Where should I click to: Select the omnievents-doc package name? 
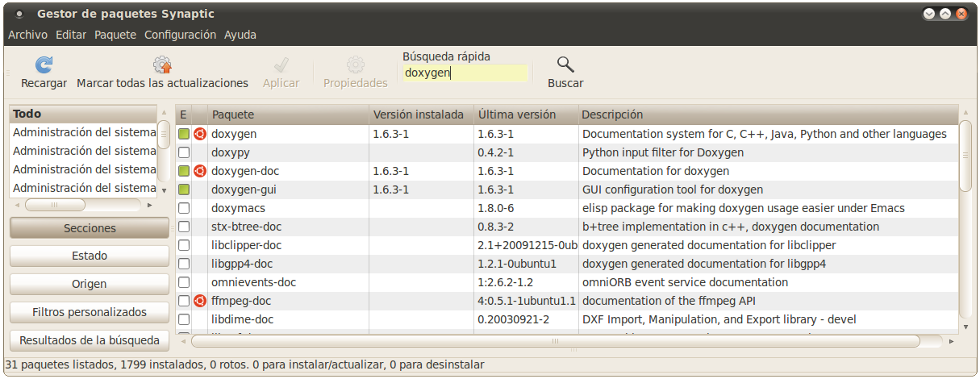pos(253,282)
